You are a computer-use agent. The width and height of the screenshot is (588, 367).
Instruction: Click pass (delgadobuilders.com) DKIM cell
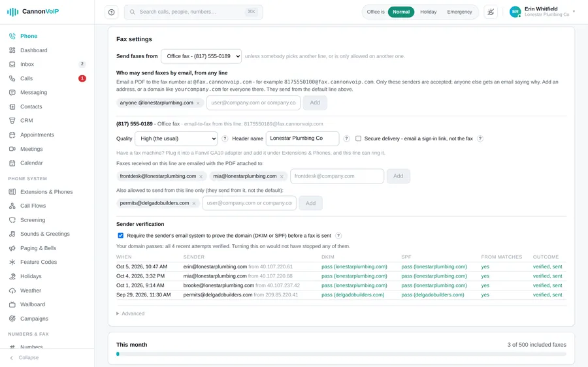(353, 295)
